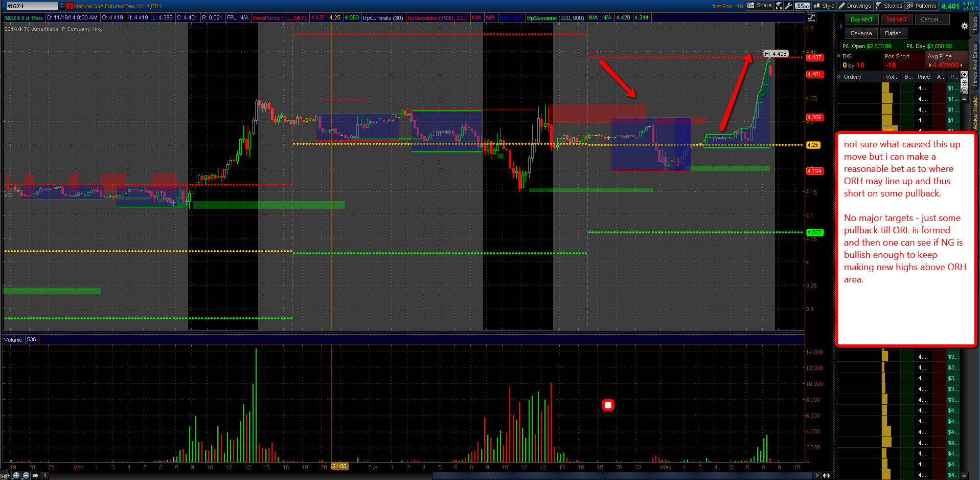The image size is (980, 480).
Task: Click the quick study flask icon beside Share
Action: tap(779, 6)
